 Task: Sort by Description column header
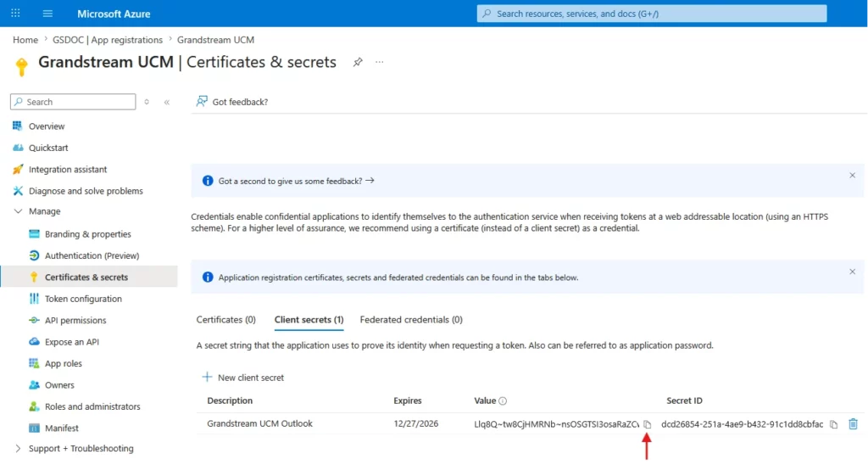[x=230, y=401]
